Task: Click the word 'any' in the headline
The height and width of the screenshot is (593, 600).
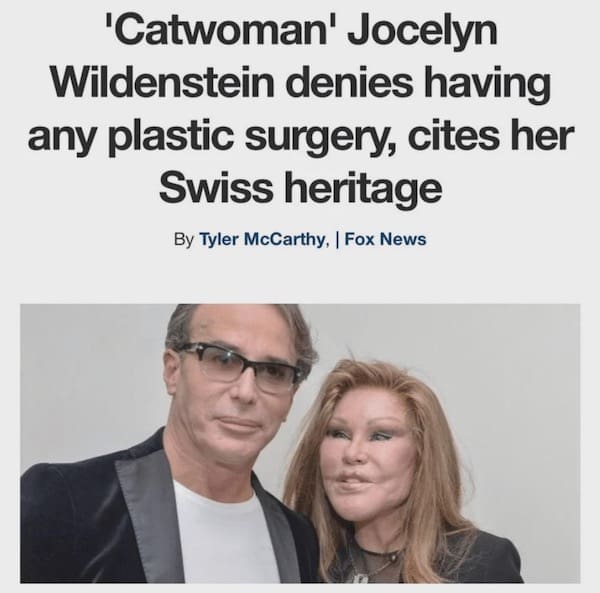Action: pyautogui.click(x=63, y=139)
